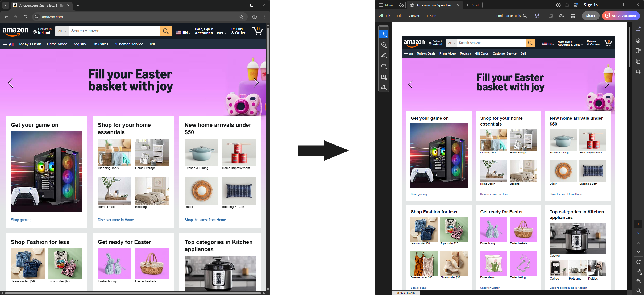The image size is (644, 295).
Task: Click Sign in at Acrobat top right
Action: (x=591, y=5)
